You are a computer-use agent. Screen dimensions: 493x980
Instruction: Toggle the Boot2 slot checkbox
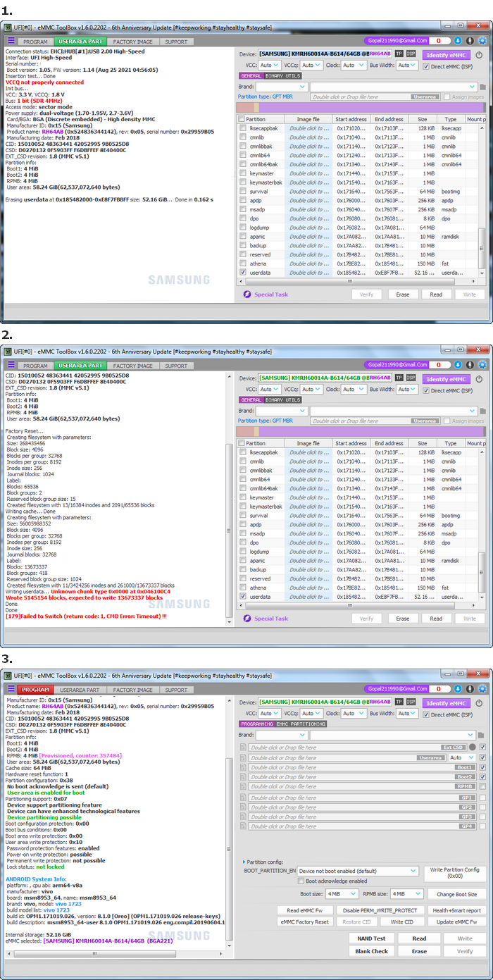click(482, 776)
